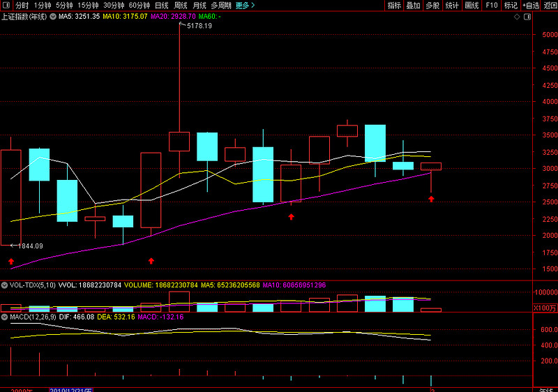Image resolution: width=558 pixels, height=392 pixels.
Task: Add to watchlist with +自选
Action: [531, 6]
